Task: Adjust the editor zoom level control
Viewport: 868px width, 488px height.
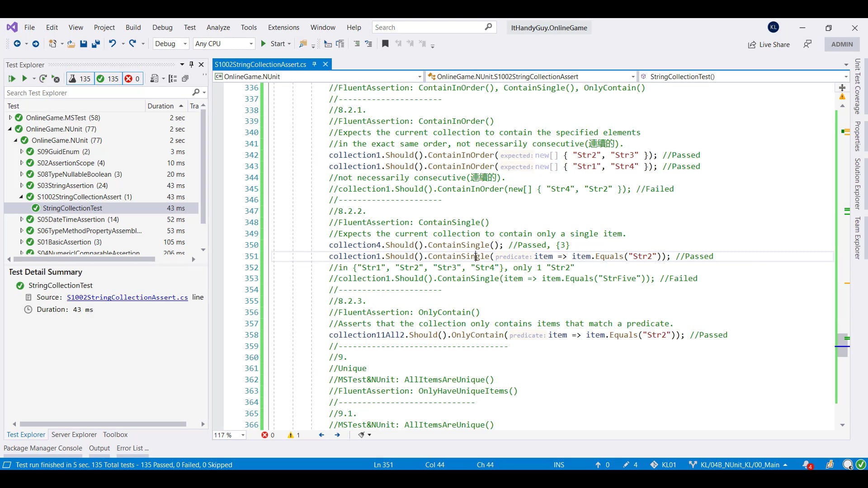Action: 229,435
